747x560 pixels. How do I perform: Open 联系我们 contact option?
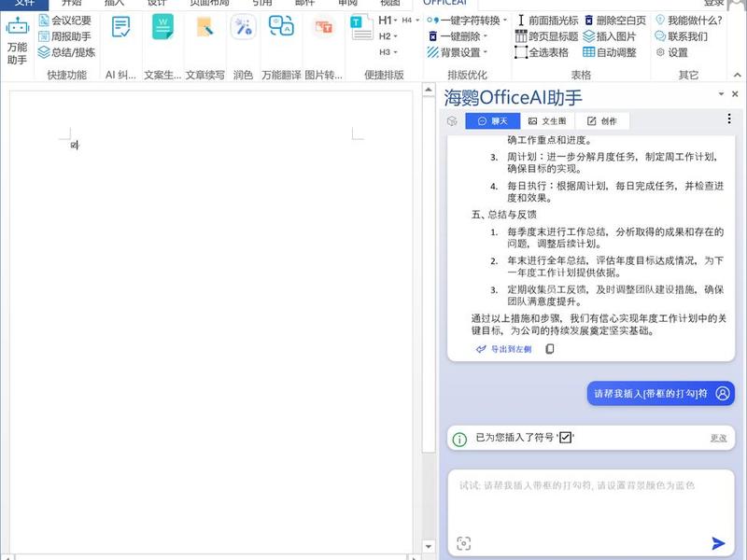tap(682, 36)
